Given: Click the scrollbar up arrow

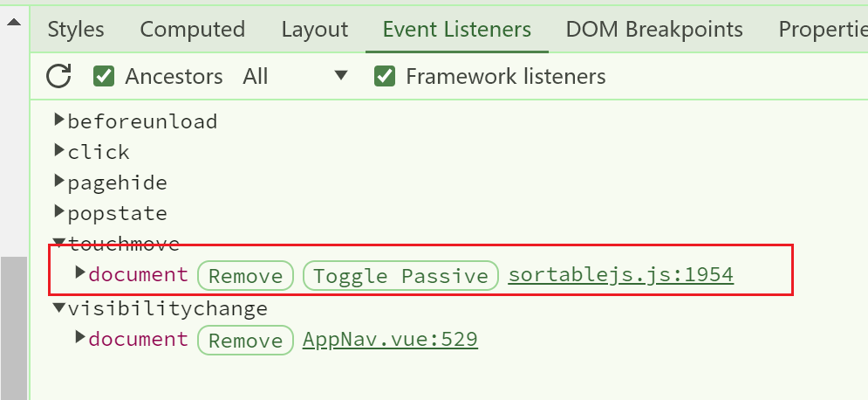Looking at the screenshot, I should click(14, 22).
